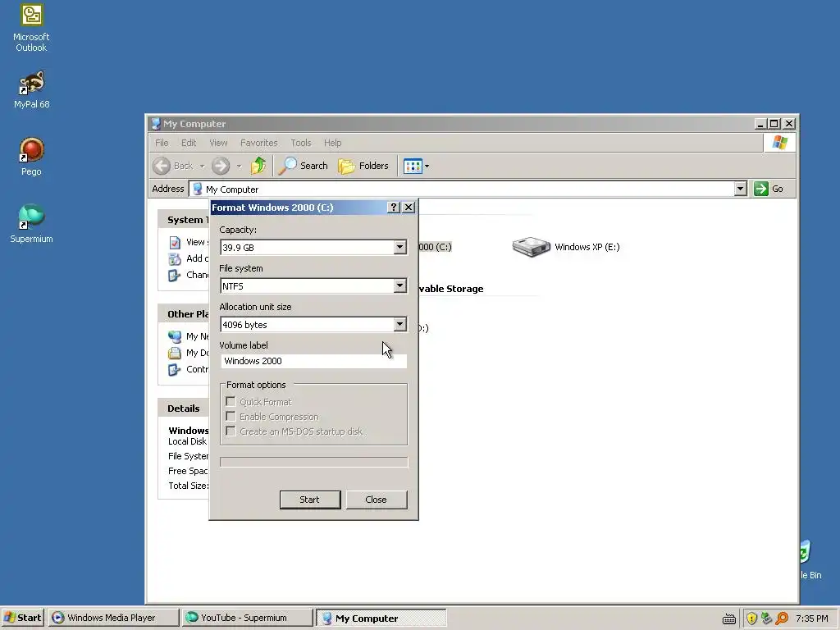Open the Help menu
840x630 pixels.
point(332,143)
